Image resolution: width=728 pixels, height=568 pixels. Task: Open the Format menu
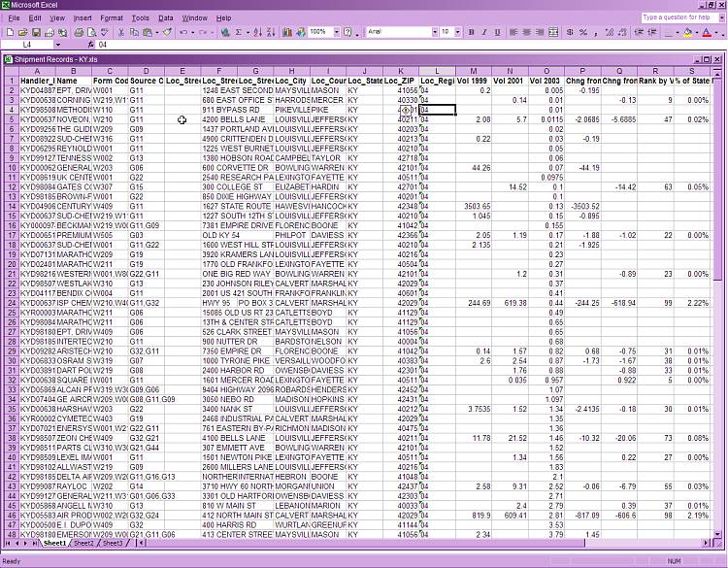[x=112, y=18]
